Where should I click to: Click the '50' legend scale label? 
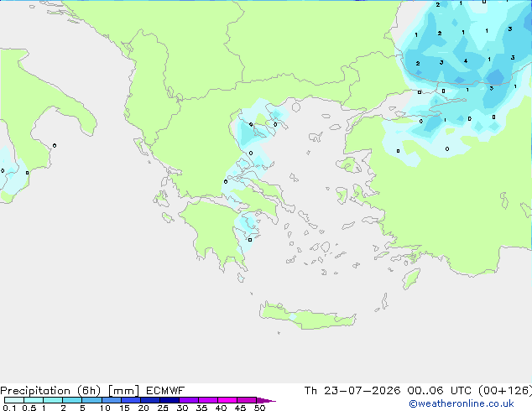259,408
